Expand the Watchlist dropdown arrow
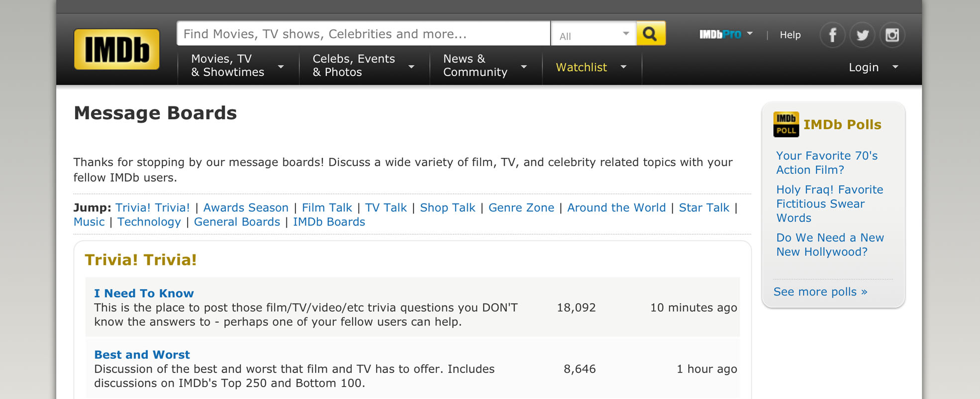Screen dimensions: 980x399 tap(623, 67)
